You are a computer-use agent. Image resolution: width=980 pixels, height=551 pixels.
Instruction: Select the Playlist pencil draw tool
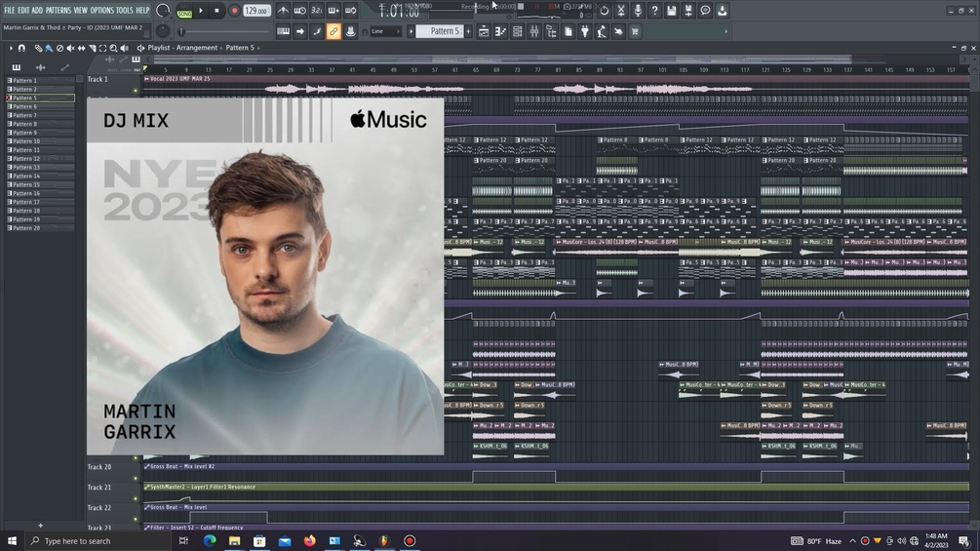[x=38, y=48]
